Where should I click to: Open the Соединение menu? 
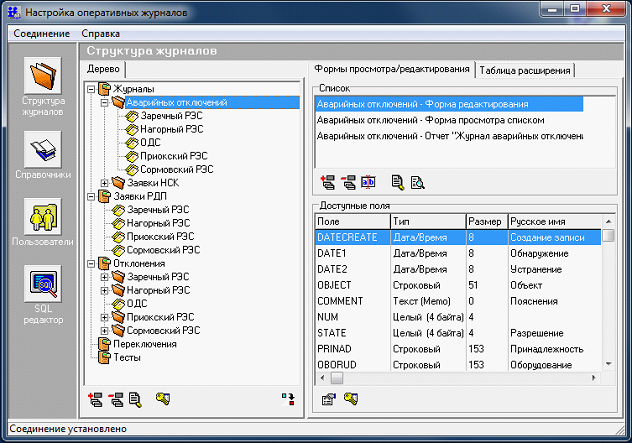tap(42, 33)
